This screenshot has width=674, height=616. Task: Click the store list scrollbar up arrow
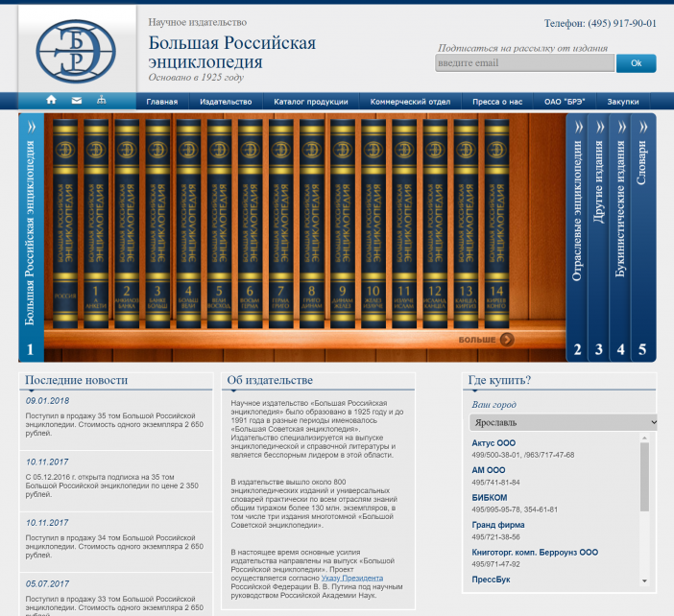pos(644,438)
